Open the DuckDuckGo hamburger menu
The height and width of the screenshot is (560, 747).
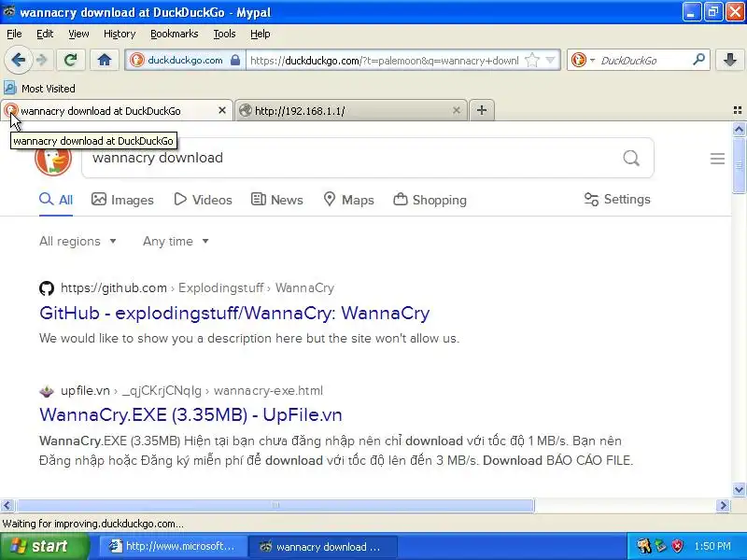click(x=717, y=159)
